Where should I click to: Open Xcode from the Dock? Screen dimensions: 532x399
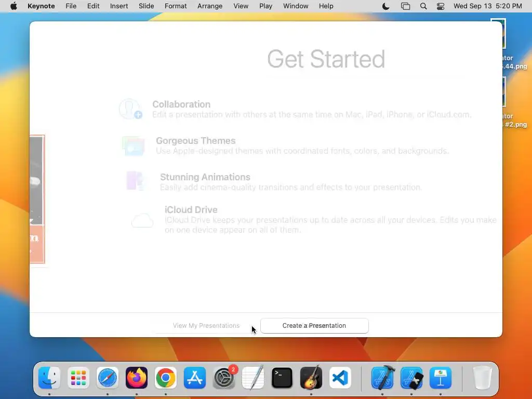click(x=382, y=378)
